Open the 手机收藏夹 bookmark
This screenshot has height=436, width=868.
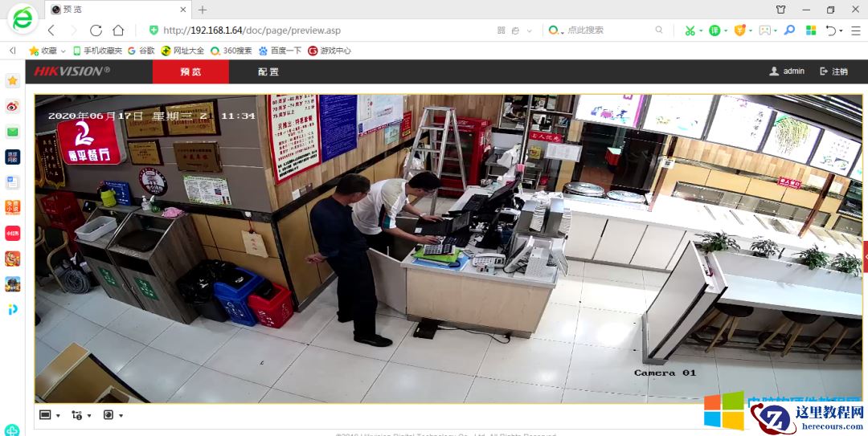(x=97, y=51)
